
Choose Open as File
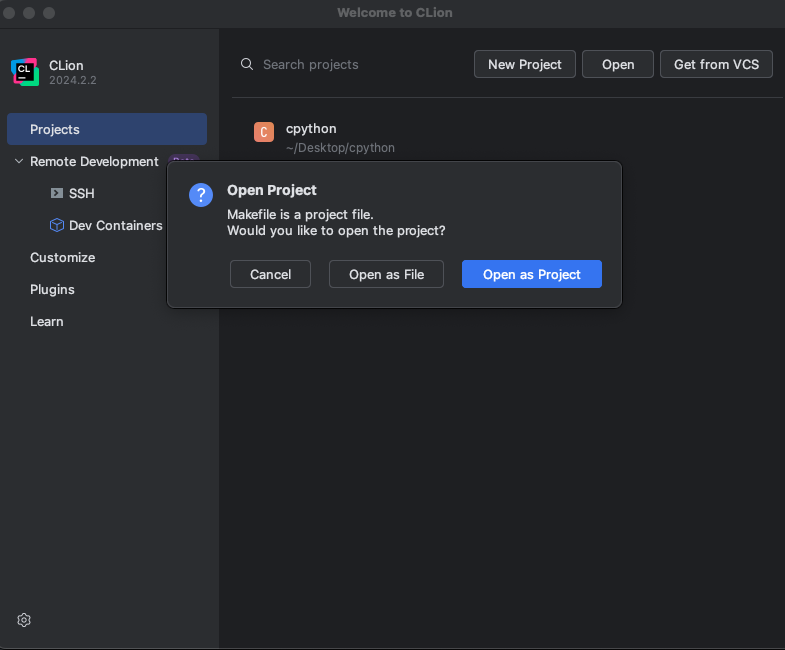386,274
